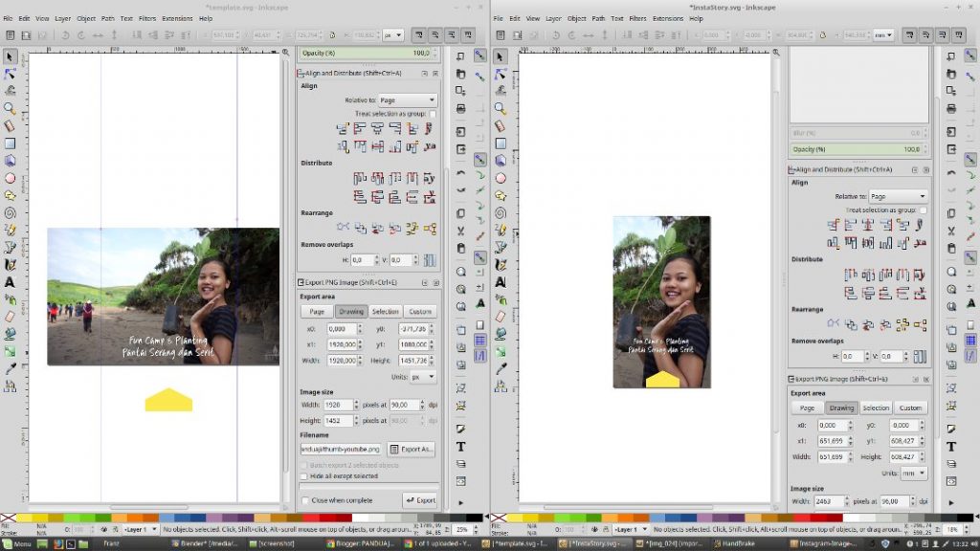Viewport: 980px width, 551px height.
Task: Enable 'Treat selection as group' in left panel
Action: pos(433,114)
